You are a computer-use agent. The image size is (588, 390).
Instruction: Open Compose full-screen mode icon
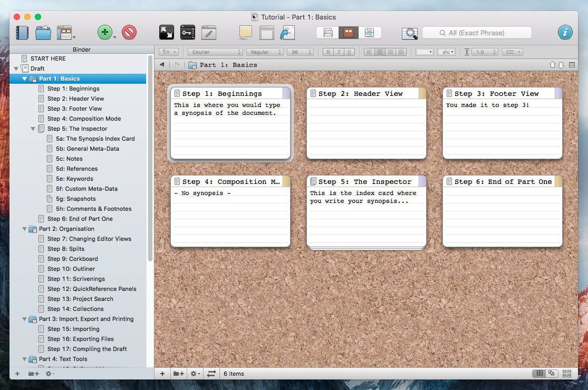pos(167,33)
